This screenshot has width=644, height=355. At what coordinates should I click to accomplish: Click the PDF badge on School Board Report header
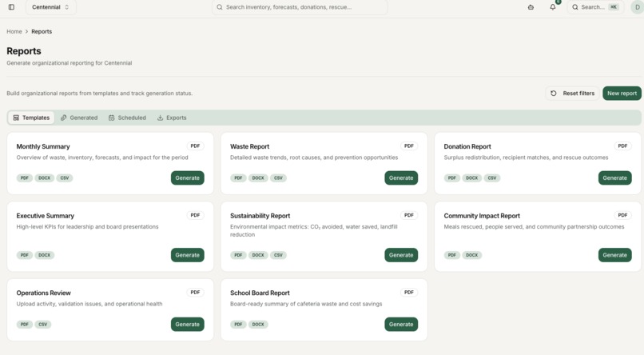408,292
